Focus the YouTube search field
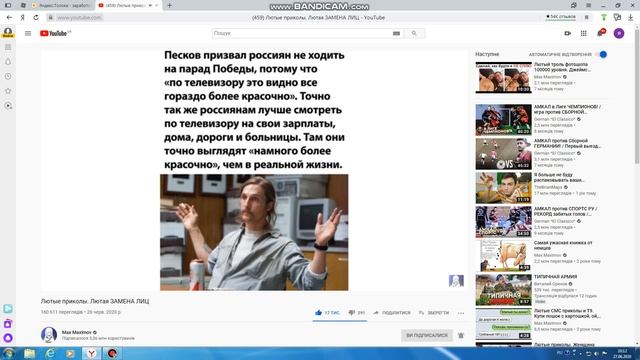The height and width of the screenshot is (360, 640). (302, 33)
